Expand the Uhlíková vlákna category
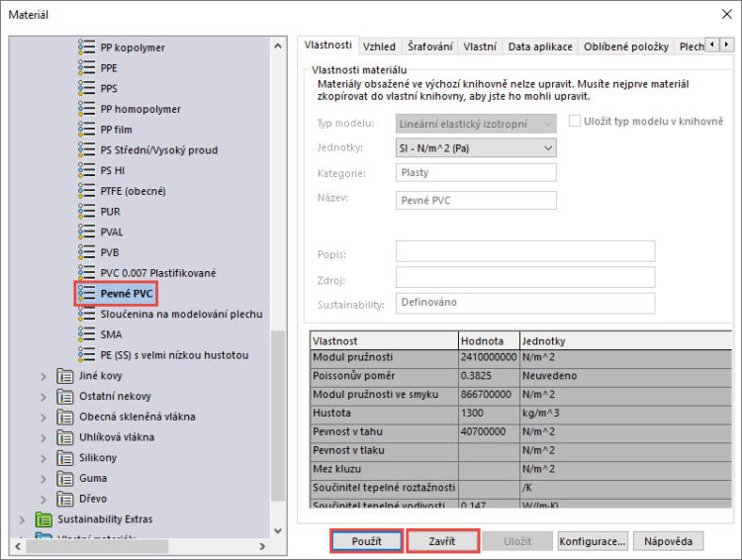Screen dimensions: 742x560 tap(44, 437)
